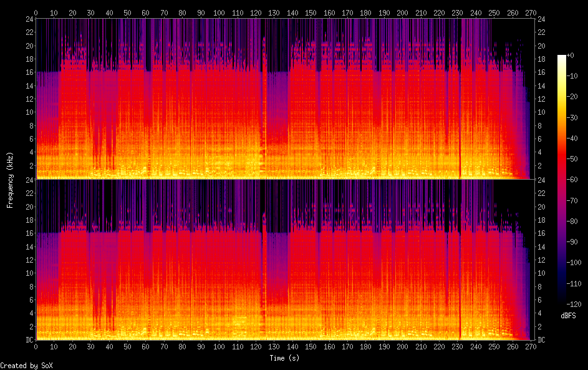Viewport: 588px width, 370px height.
Task: Click the 16 kHz tick on upper channel's left axis
Action: point(28,72)
